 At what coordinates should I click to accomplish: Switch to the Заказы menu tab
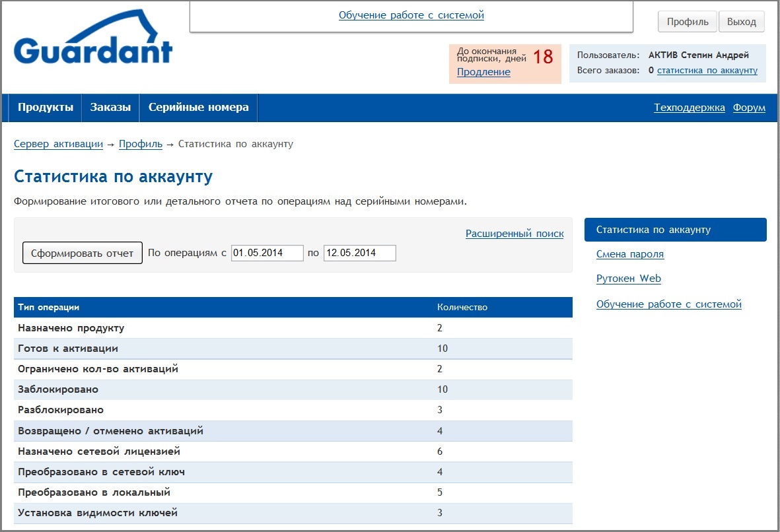110,108
